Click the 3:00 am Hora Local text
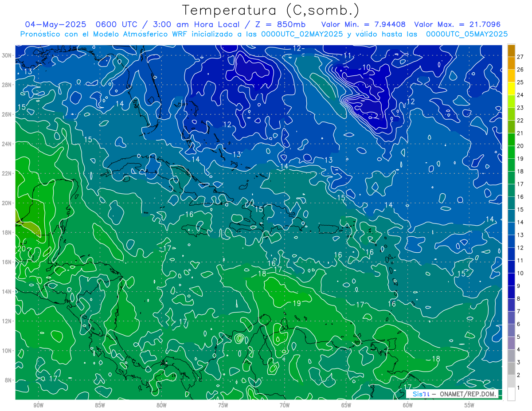This screenshot has width=532, height=411. click(196, 24)
